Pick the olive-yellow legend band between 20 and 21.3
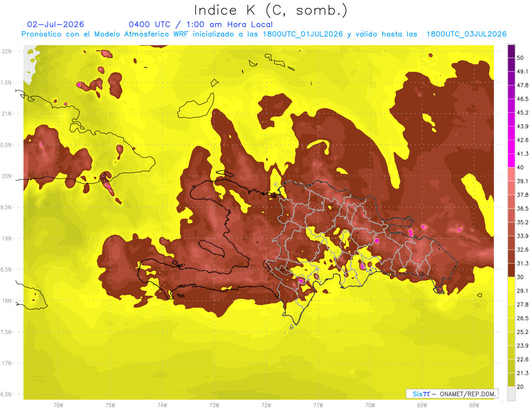Viewport: 532px width, 411px height. [511, 380]
